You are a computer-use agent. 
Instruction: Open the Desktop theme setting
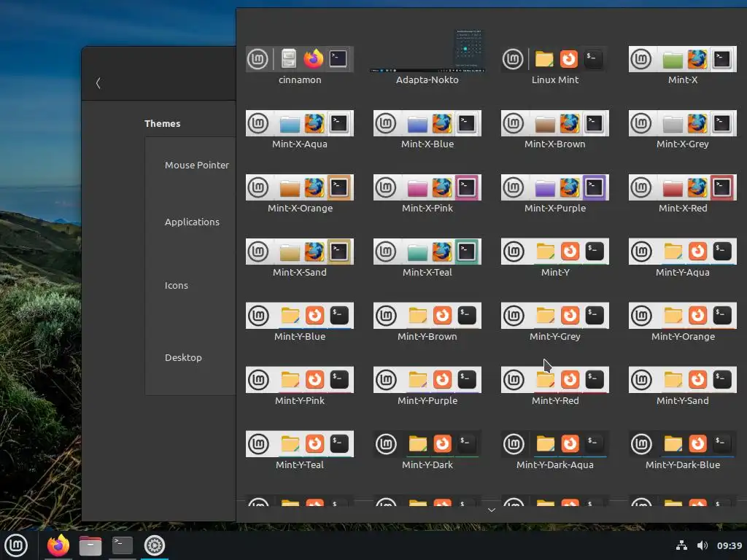tap(183, 357)
